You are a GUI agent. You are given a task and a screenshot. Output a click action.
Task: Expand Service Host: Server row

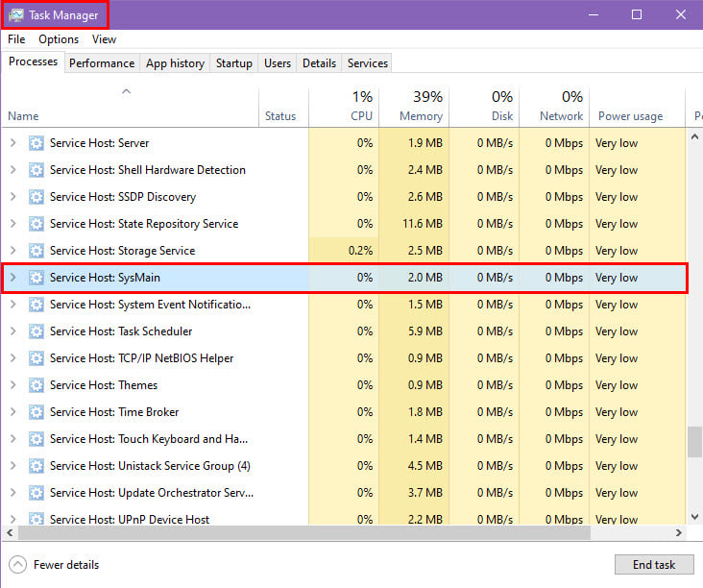click(x=13, y=143)
